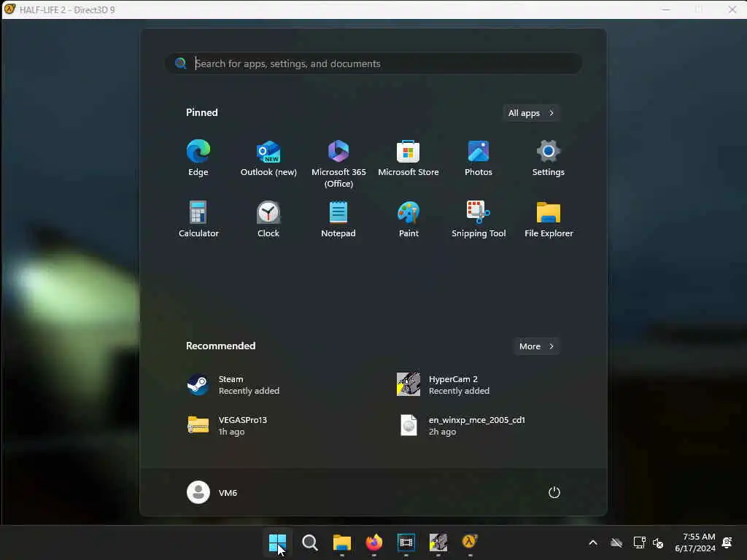Launch Outlook (new) pinned app
This screenshot has height=560, width=747.
point(268,158)
